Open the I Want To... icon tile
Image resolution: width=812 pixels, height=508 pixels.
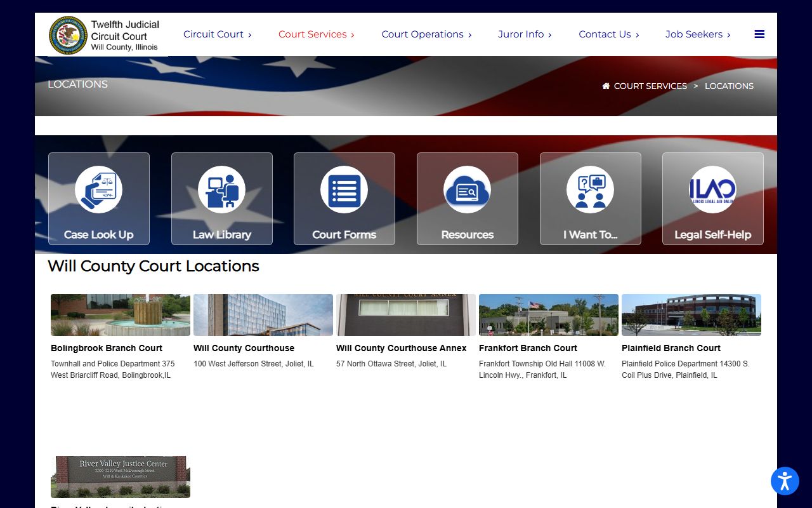[591, 199]
